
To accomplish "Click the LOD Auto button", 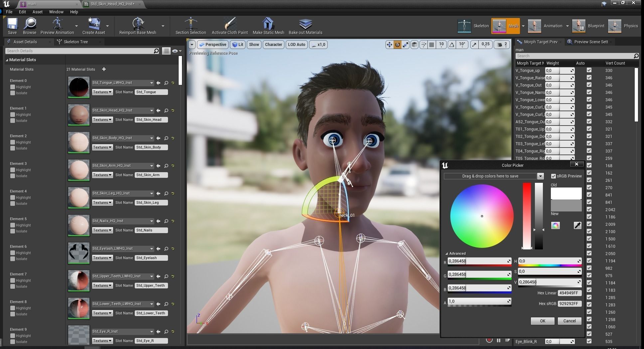I will click(296, 45).
